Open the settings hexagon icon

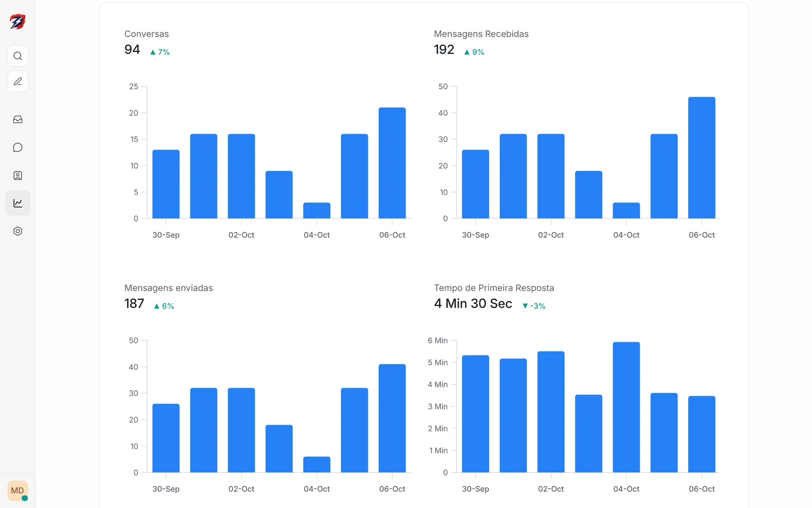coord(18,231)
